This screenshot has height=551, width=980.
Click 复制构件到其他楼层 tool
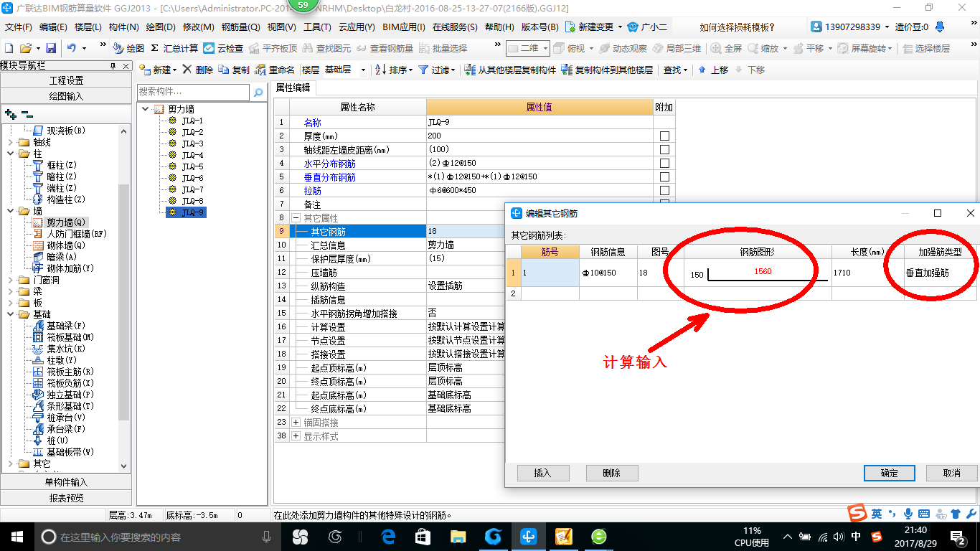click(x=607, y=70)
